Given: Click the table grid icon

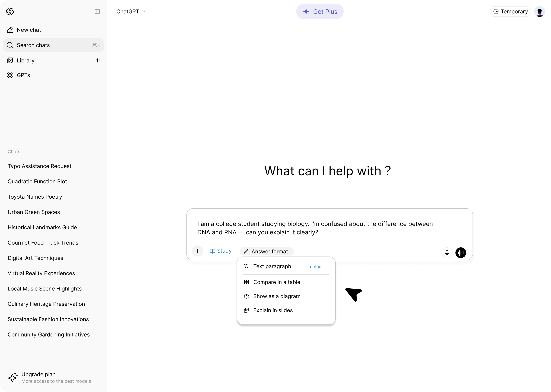Looking at the screenshot, I should pyautogui.click(x=246, y=282).
